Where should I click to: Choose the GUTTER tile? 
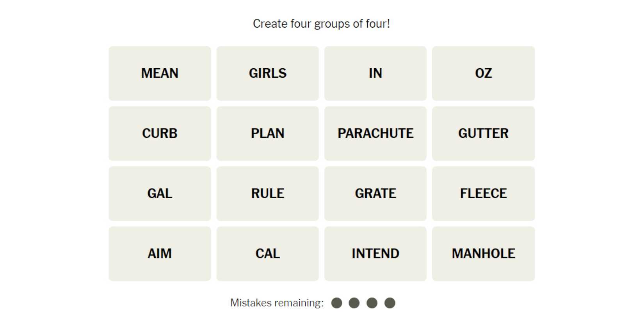483,133
